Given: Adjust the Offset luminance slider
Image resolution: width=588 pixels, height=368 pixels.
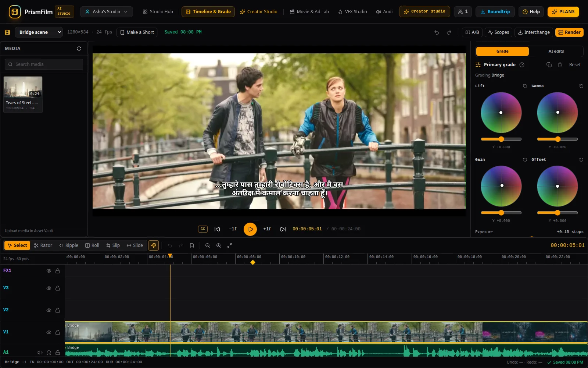Looking at the screenshot, I should coord(557,213).
